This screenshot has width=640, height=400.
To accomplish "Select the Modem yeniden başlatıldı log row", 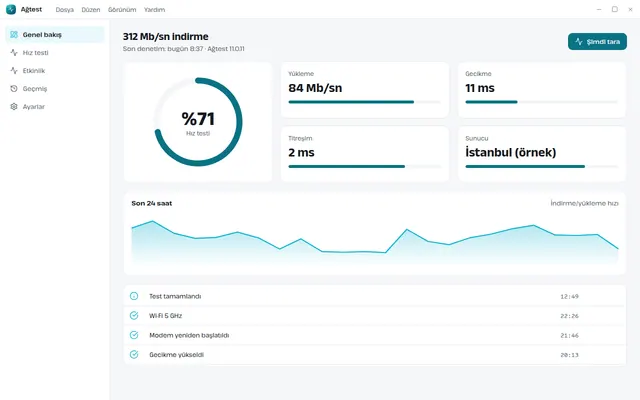I will click(x=375, y=335).
